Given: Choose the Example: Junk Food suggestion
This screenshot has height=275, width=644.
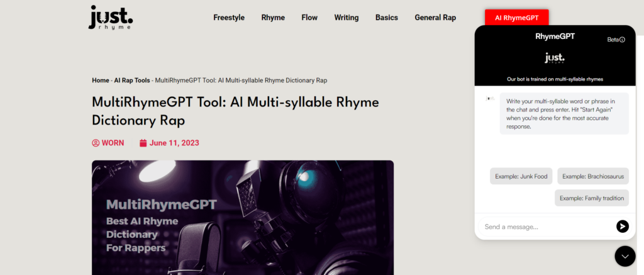Looking at the screenshot, I should (521, 176).
